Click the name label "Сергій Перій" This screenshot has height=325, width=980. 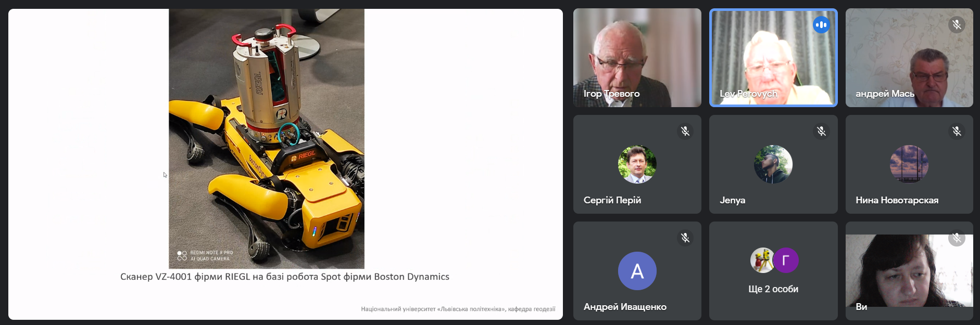point(612,200)
